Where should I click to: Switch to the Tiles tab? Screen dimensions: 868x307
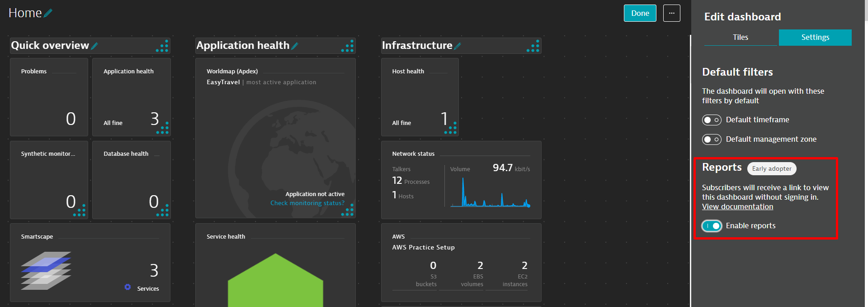pos(740,38)
